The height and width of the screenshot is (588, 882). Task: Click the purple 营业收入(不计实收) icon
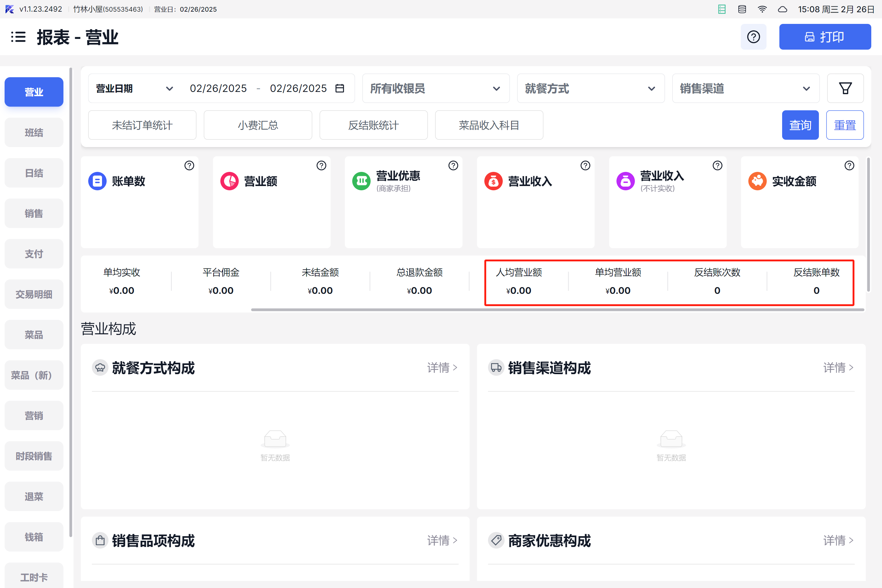tap(625, 181)
